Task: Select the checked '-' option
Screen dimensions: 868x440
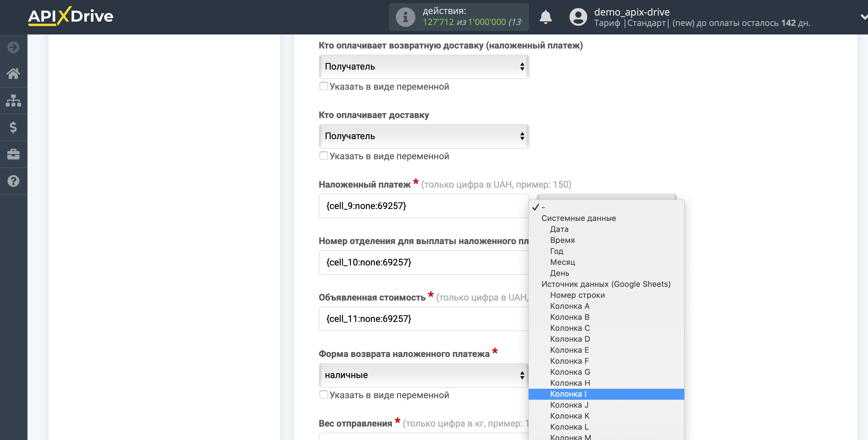Action: tap(606, 207)
